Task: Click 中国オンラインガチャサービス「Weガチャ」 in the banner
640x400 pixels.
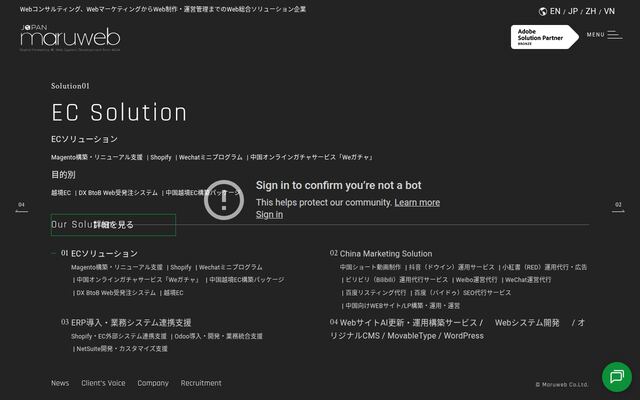Action: [311, 157]
